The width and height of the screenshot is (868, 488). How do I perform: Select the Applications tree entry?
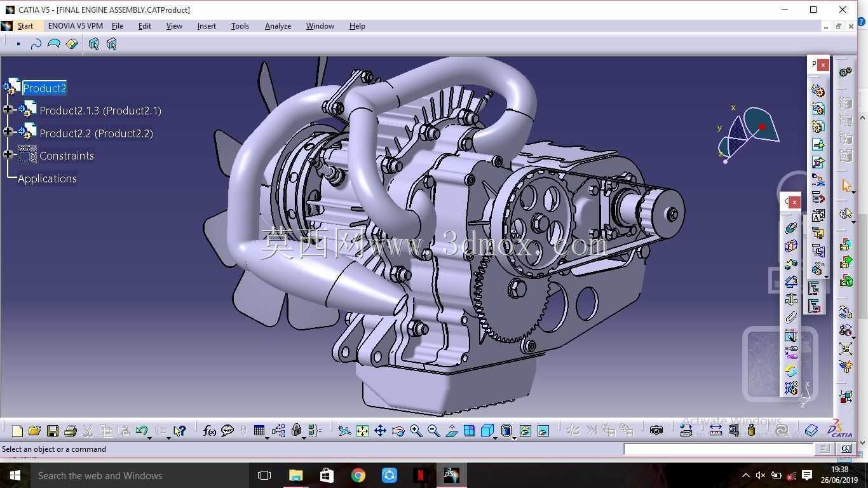point(47,179)
